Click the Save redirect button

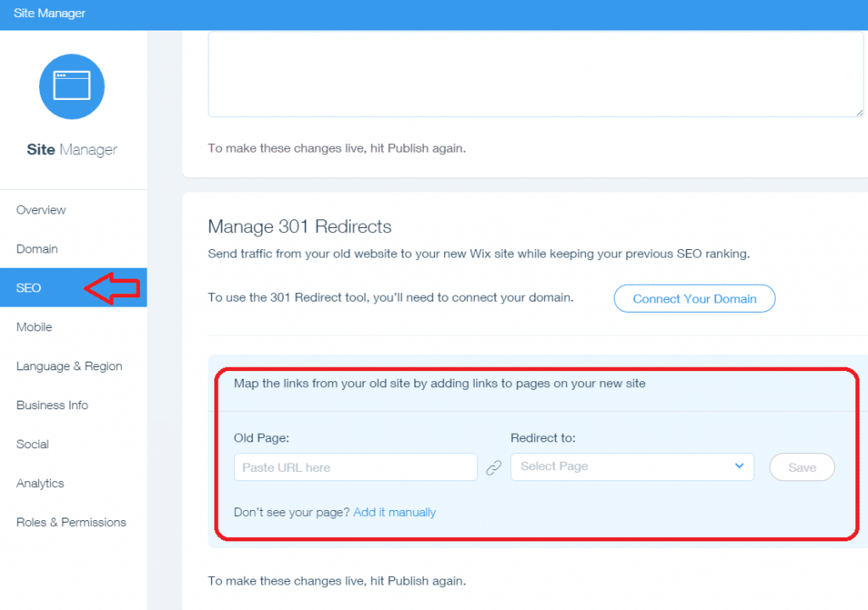tap(802, 468)
